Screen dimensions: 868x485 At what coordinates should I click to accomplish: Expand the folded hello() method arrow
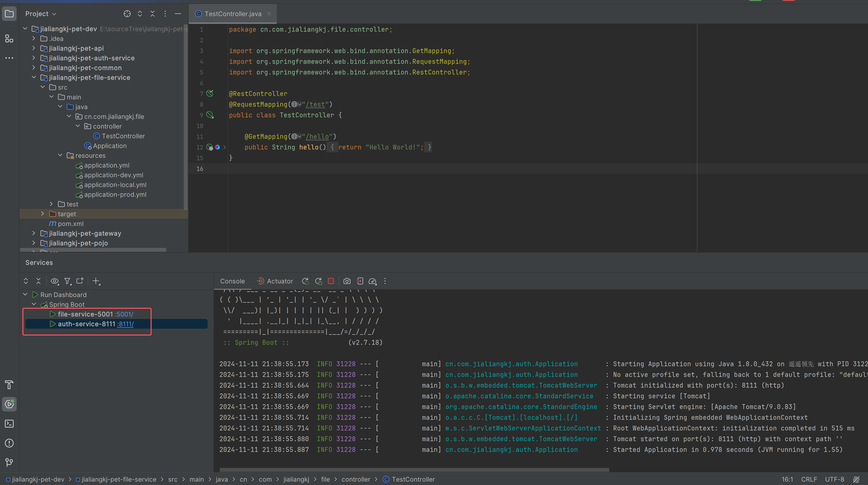click(224, 147)
